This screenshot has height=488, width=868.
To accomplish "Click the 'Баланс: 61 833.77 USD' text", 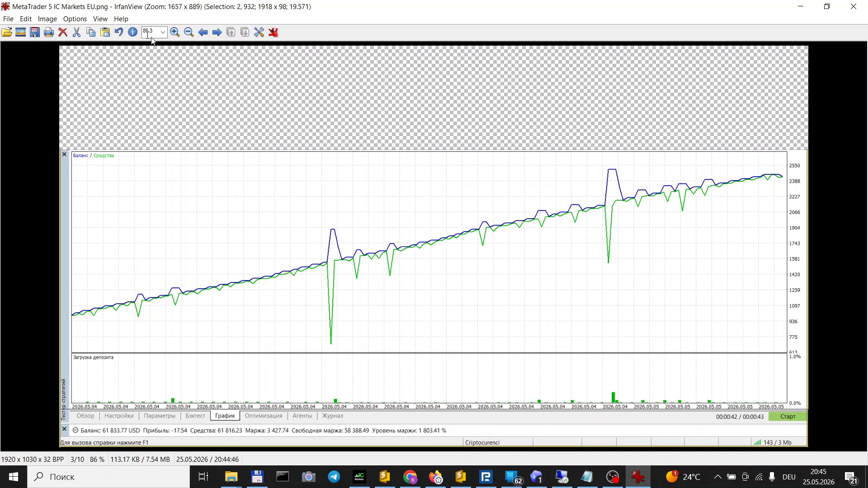I will [x=110, y=431].
